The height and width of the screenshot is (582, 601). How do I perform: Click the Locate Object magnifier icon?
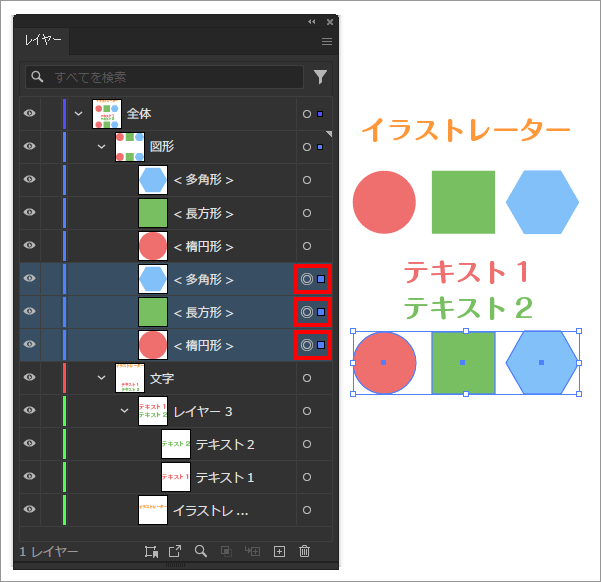[x=201, y=551]
